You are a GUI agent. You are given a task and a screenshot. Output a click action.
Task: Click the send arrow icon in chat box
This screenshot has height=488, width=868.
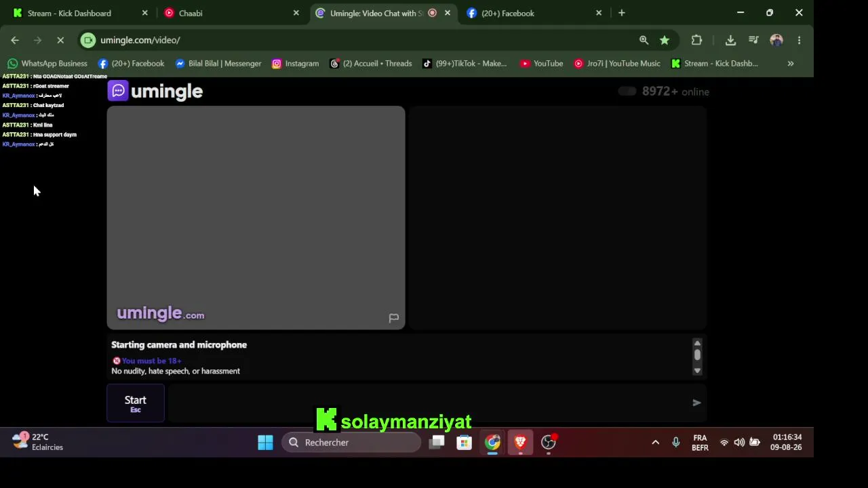click(696, 403)
